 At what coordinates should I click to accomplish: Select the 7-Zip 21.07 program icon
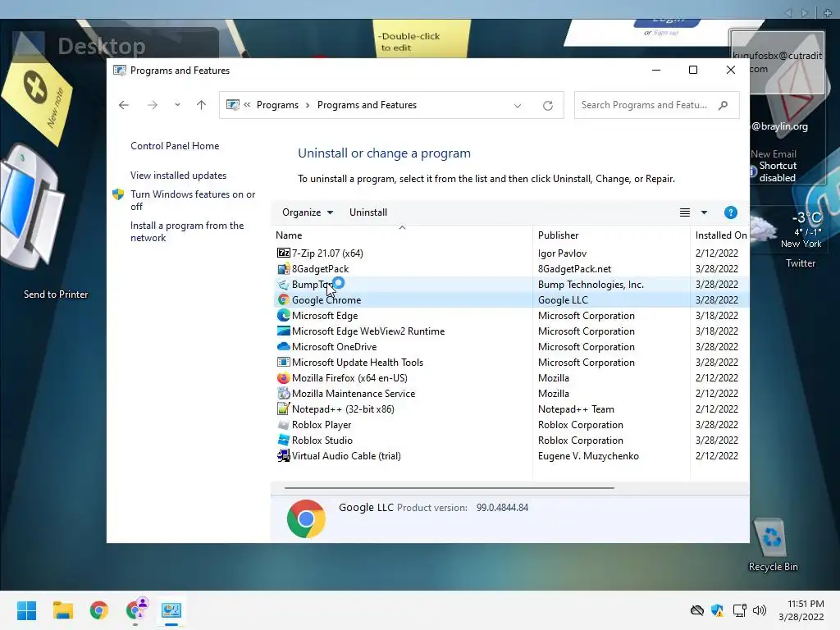(283, 253)
